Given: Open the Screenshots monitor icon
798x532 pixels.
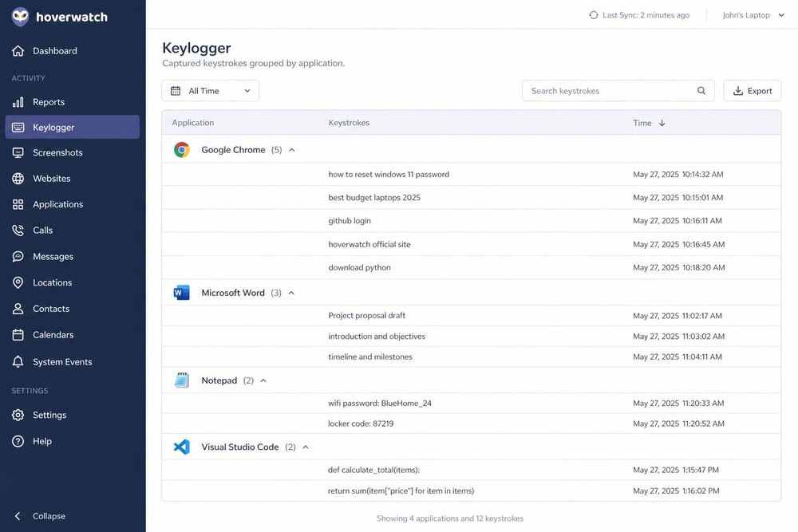Looking at the screenshot, I should (18, 152).
